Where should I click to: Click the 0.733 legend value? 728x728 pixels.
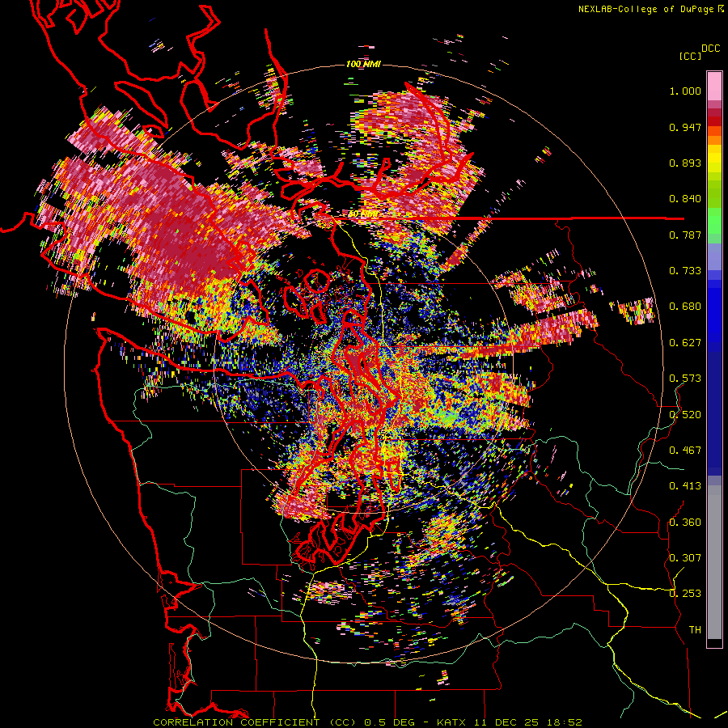[x=685, y=271]
